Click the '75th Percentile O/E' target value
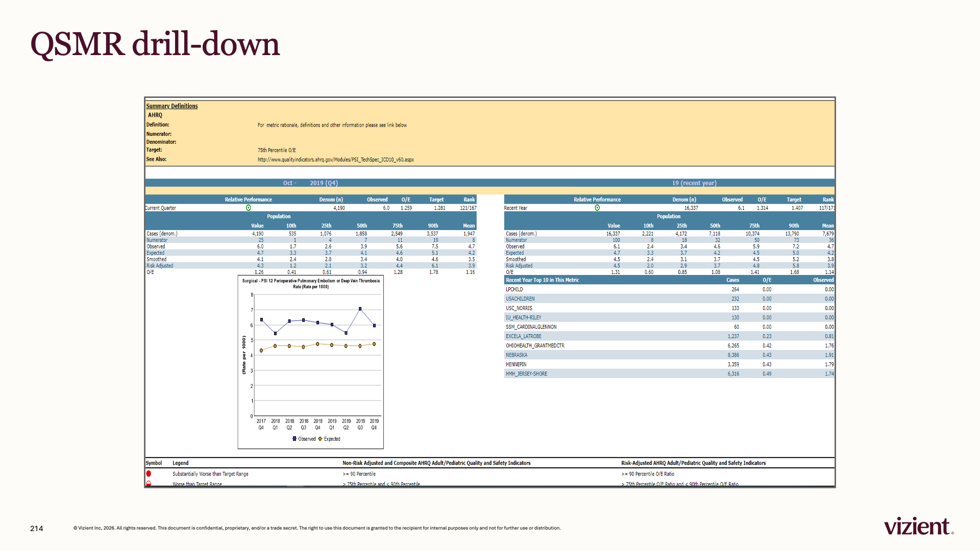 point(277,151)
